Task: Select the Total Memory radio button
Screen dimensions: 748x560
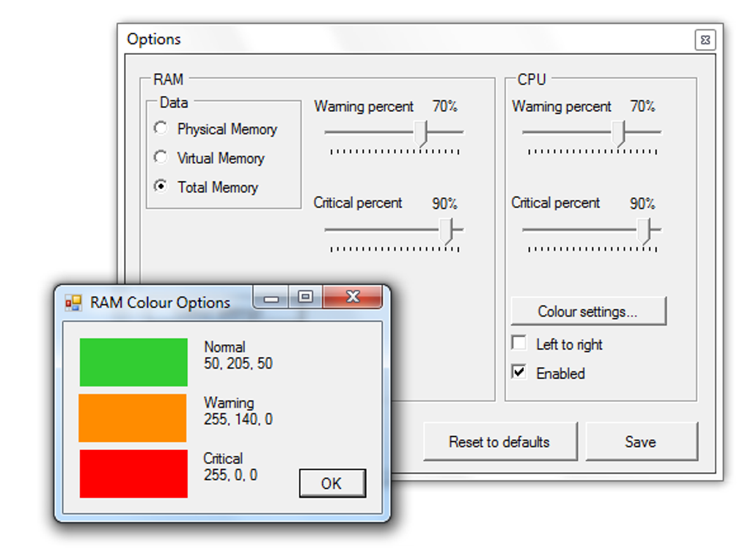Action: click(x=161, y=186)
